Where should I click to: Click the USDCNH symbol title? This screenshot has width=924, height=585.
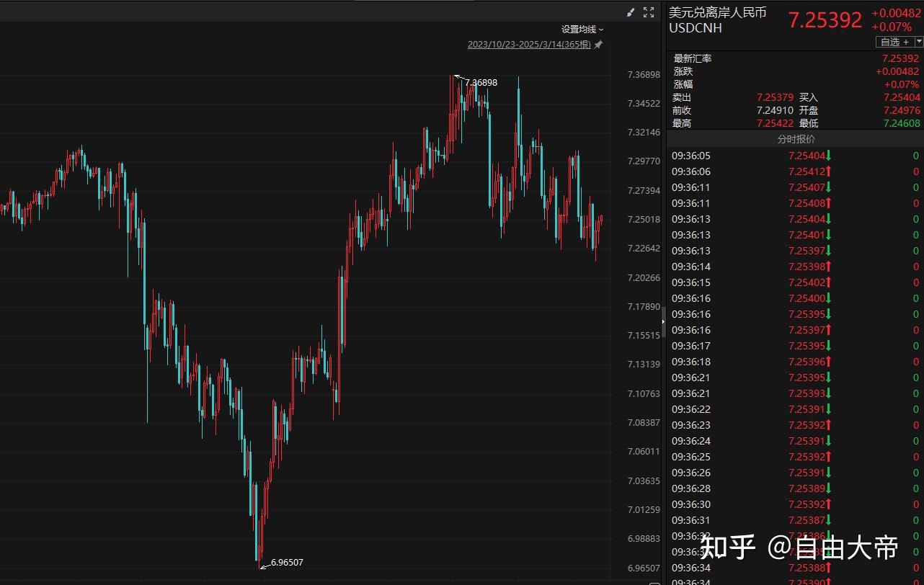coord(695,28)
